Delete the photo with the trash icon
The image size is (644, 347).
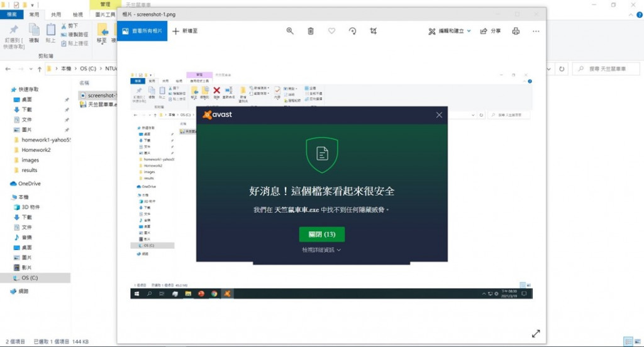pos(311,31)
